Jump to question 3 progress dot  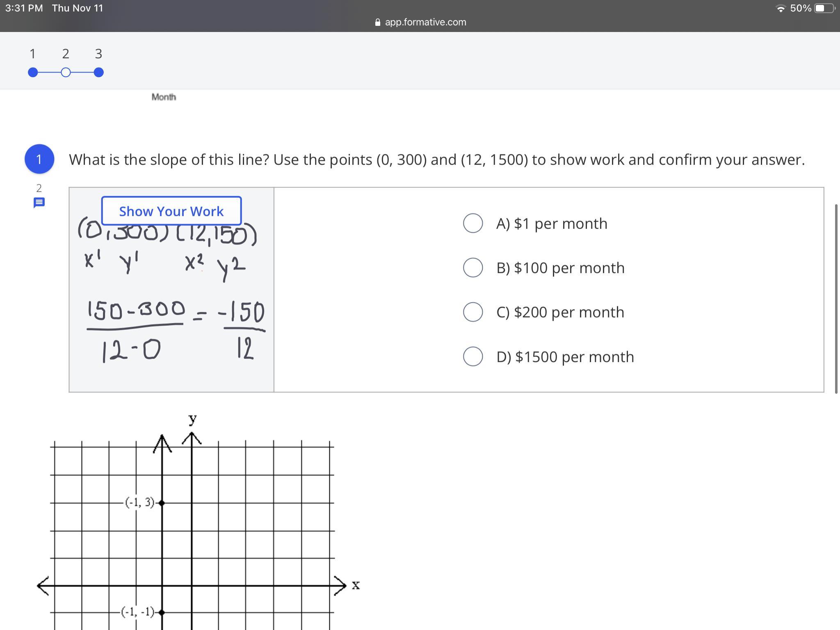(x=98, y=73)
